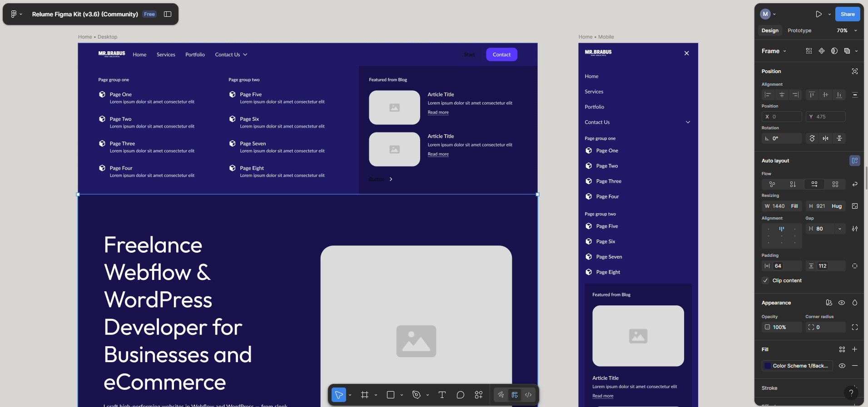Align horizontal centers
The width and height of the screenshot is (868, 407).
coord(782,95)
